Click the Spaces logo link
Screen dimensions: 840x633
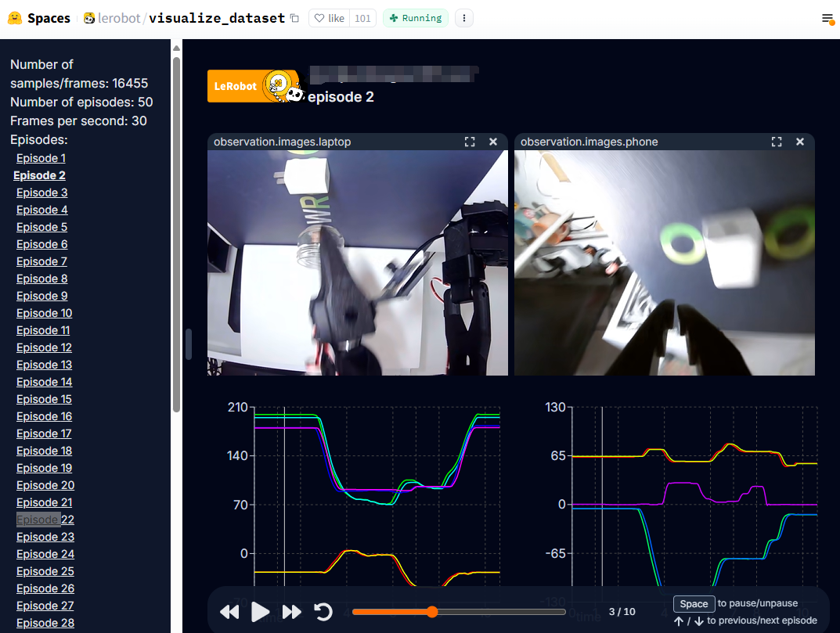[39, 18]
